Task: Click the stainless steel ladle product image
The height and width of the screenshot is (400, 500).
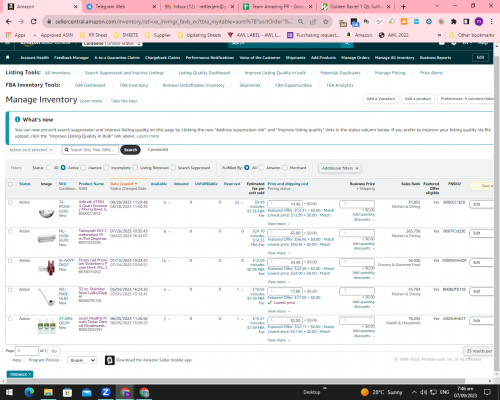Action: (x=46, y=297)
